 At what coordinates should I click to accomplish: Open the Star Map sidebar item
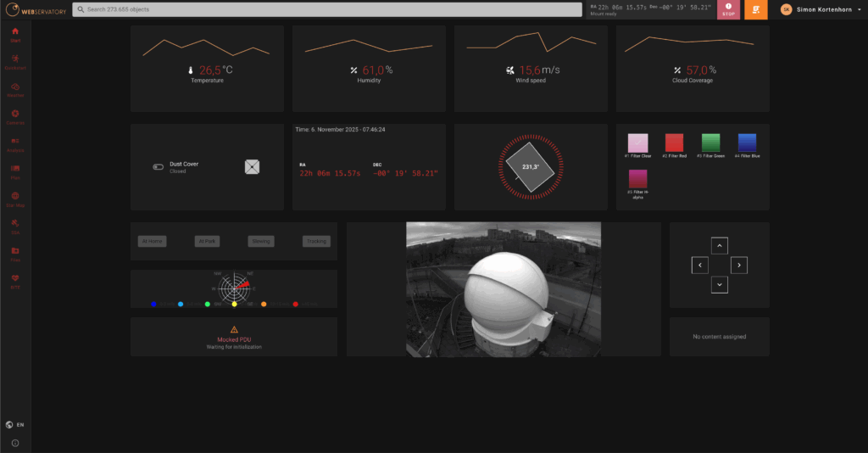point(14,199)
